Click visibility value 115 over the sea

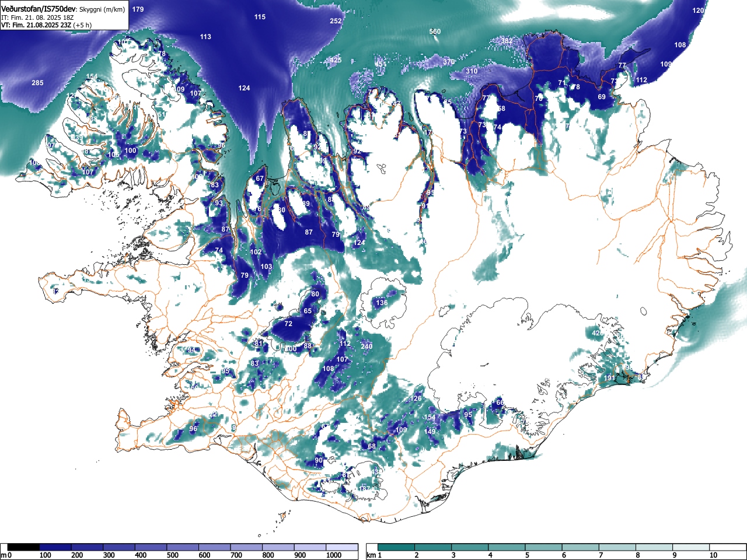point(260,17)
